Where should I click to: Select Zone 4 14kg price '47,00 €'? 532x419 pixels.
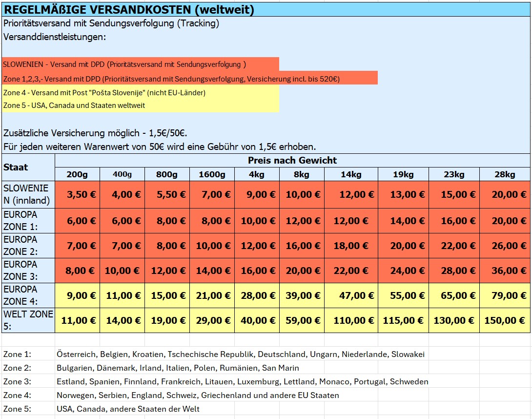(351, 295)
